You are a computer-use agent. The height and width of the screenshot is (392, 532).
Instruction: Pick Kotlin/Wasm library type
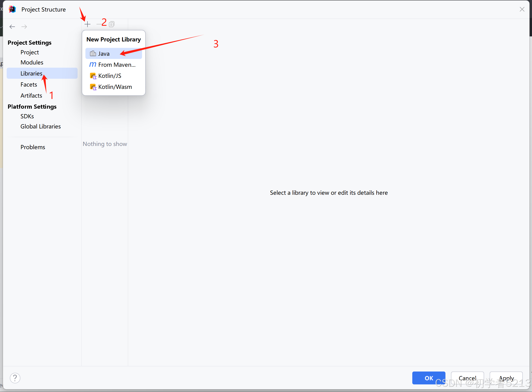click(115, 87)
